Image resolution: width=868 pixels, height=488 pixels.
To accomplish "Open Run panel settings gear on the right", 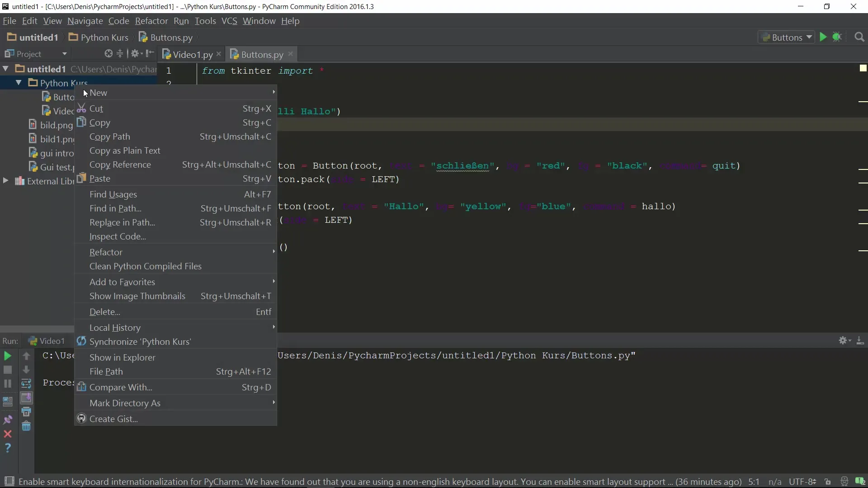I will pyautogui.click(x=844, y=341).
